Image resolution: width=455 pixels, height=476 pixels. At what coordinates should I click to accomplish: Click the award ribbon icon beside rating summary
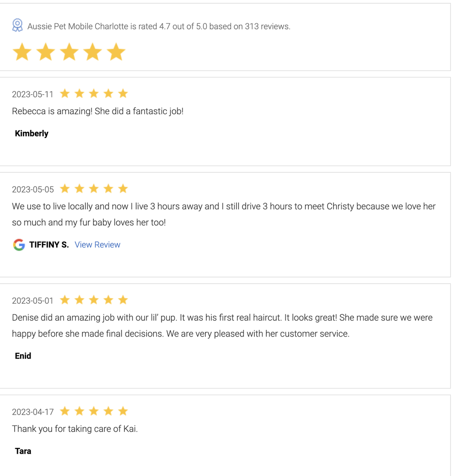(18, 26)
